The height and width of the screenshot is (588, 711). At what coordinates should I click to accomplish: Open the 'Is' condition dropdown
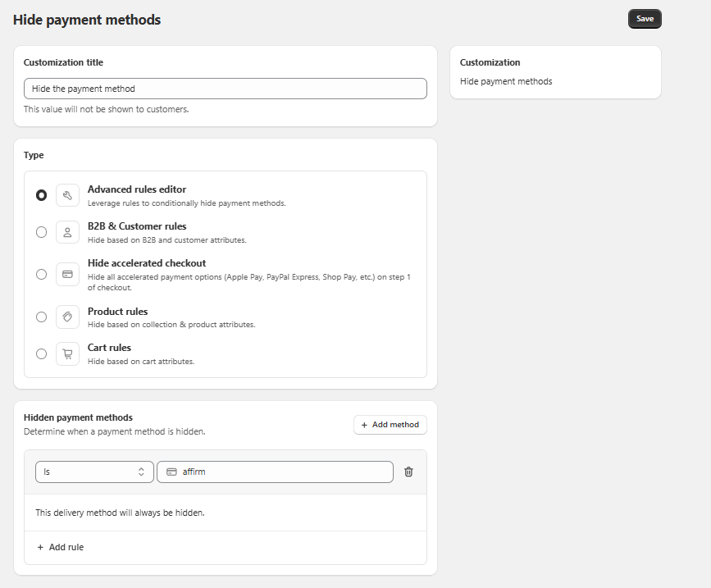coord(93,472)
